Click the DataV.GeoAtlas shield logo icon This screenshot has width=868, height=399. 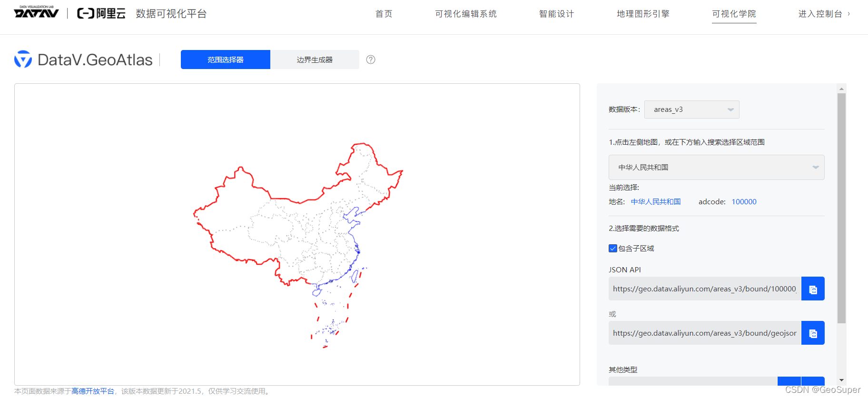click(23, 59)
